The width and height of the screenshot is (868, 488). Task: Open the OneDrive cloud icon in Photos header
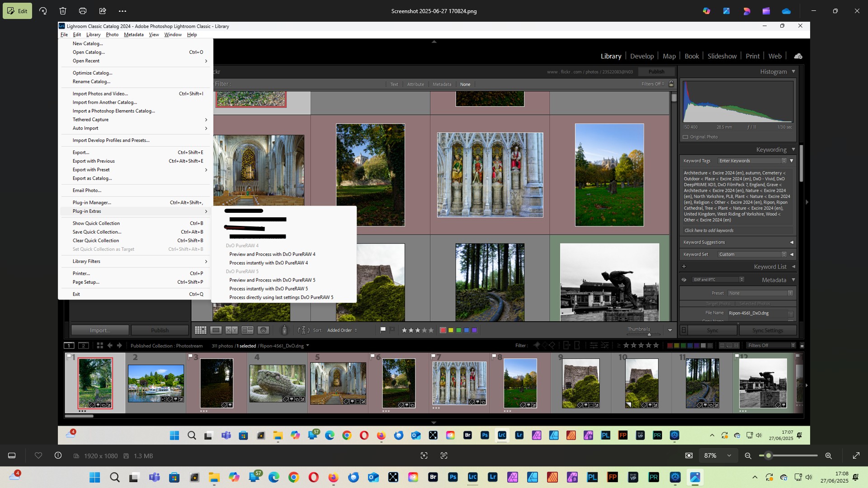click(x=786, y=11)
